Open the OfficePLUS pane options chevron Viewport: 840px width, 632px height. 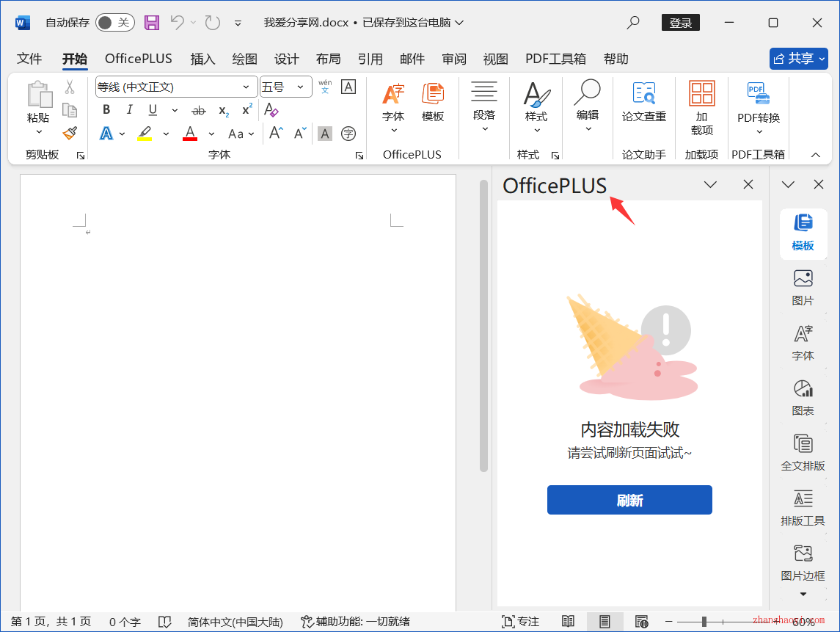[710, 185]
